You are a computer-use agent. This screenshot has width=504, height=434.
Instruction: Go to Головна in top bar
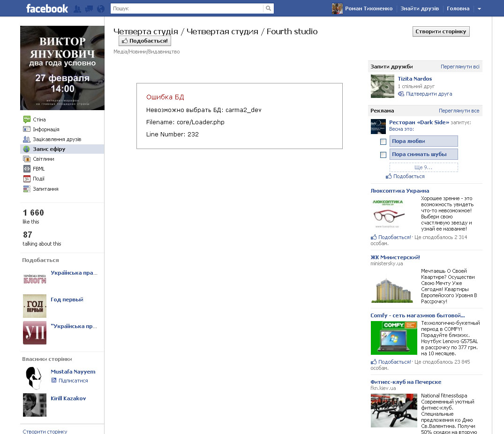pyautogui.click(x=458, y=9)
